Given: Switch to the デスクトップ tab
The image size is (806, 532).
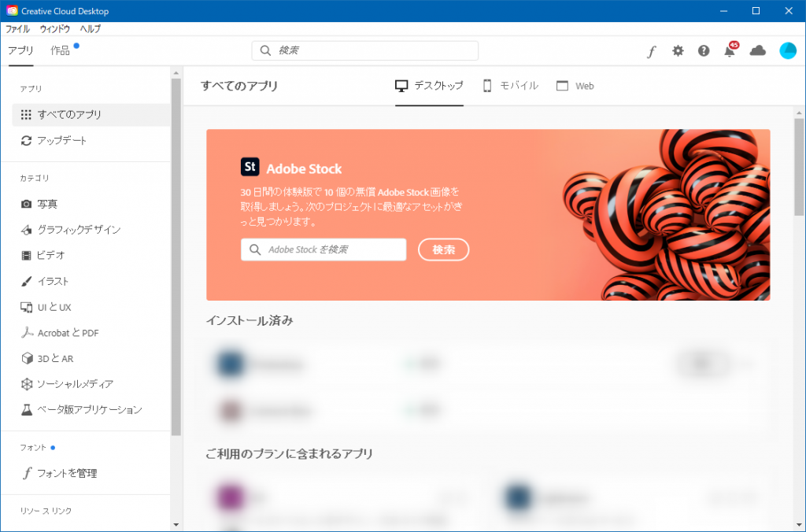Looking at the screenshot, I should click(429, 86).
